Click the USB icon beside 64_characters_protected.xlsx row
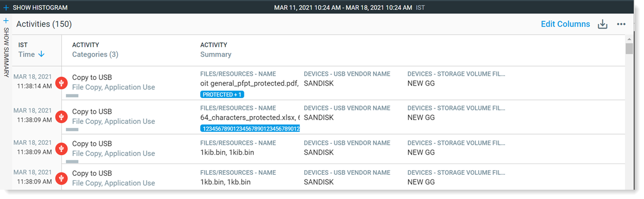Viewport: 644px width, 199px height. (x=61, y=117)
